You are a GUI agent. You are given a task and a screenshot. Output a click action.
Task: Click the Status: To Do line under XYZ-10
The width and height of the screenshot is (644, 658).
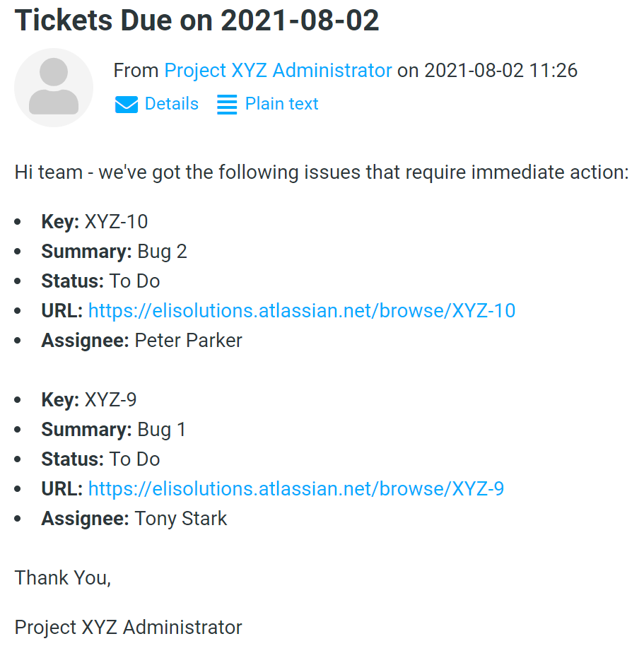click(100, 281)
